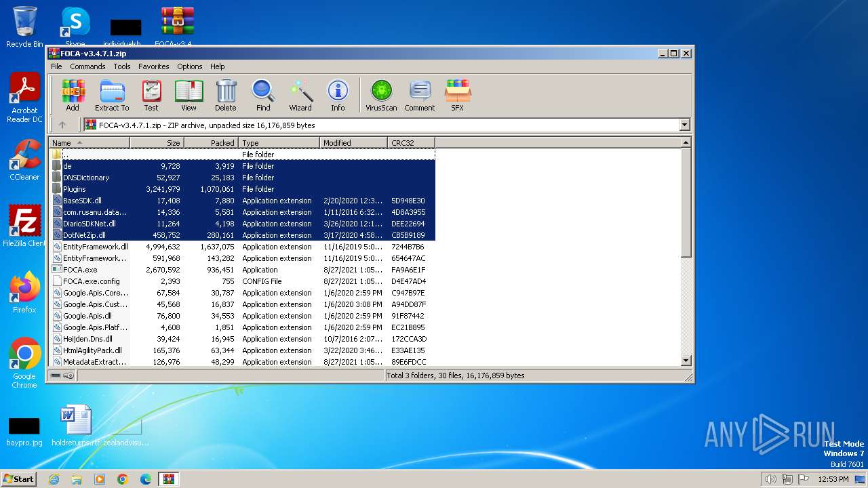Click the taskbar clock showing 12:53 PM
The image size is (868, 488).
[833, 479]
